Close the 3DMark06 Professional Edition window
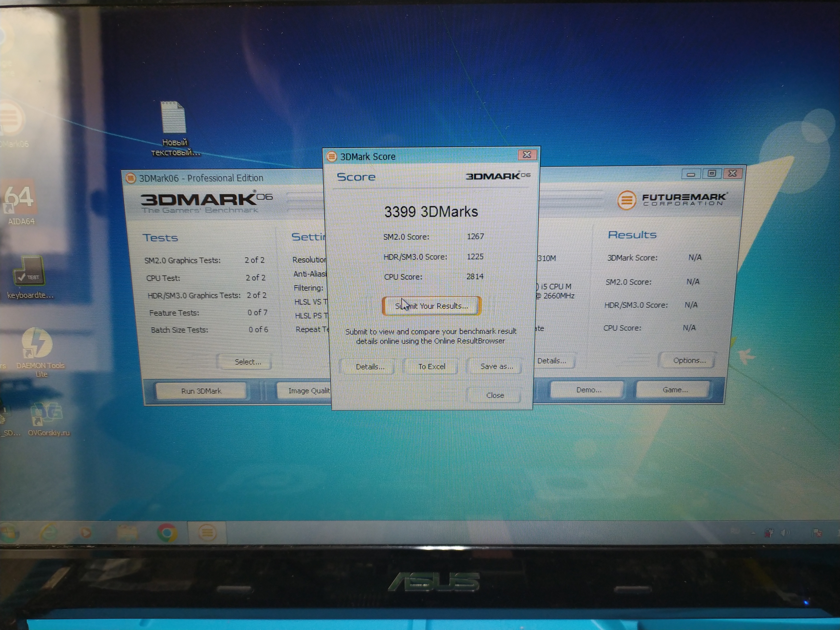840x630 pixels. point(732,174)
